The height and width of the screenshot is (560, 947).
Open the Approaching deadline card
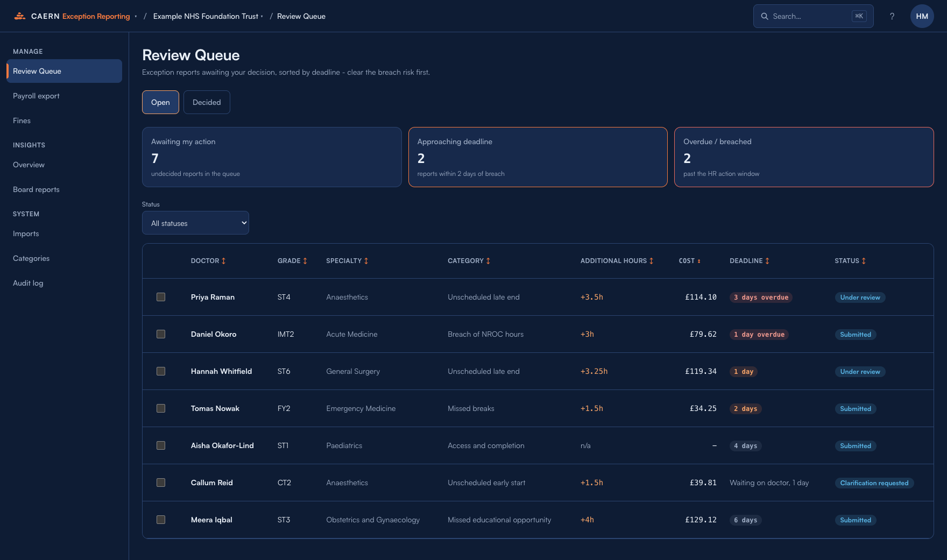pos(538,157)
